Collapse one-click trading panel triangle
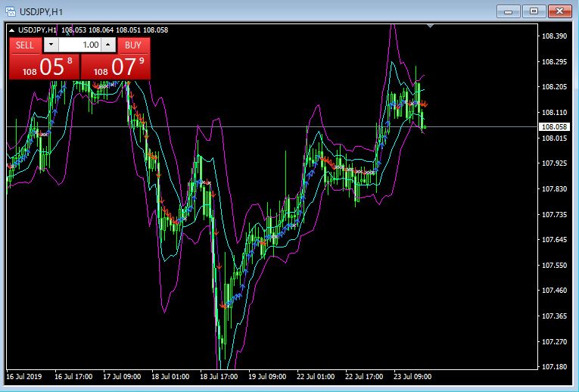Image resolution: width=579 pixels, height=392 pixels. [x=11, y=30]
